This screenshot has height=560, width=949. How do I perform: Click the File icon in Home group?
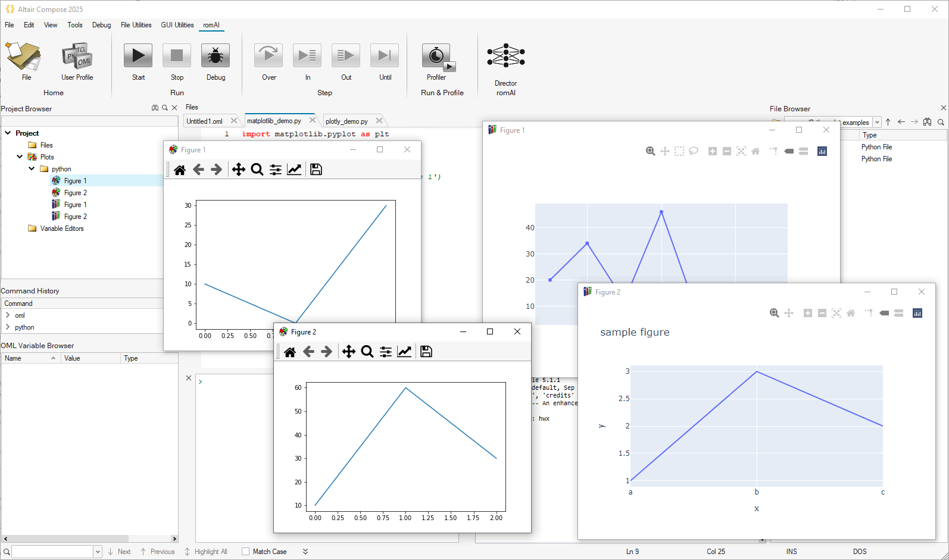click(x=24, y=57)
